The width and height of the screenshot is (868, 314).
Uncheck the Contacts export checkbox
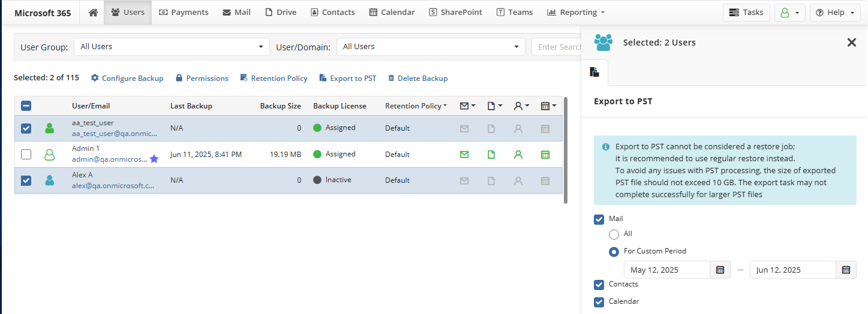point(599,285)
